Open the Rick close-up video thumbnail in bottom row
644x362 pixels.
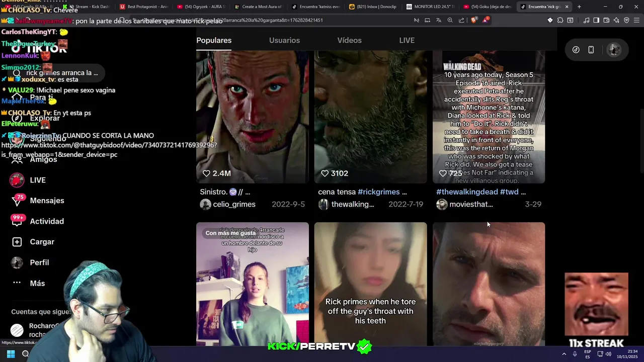(x=489, y=284)
